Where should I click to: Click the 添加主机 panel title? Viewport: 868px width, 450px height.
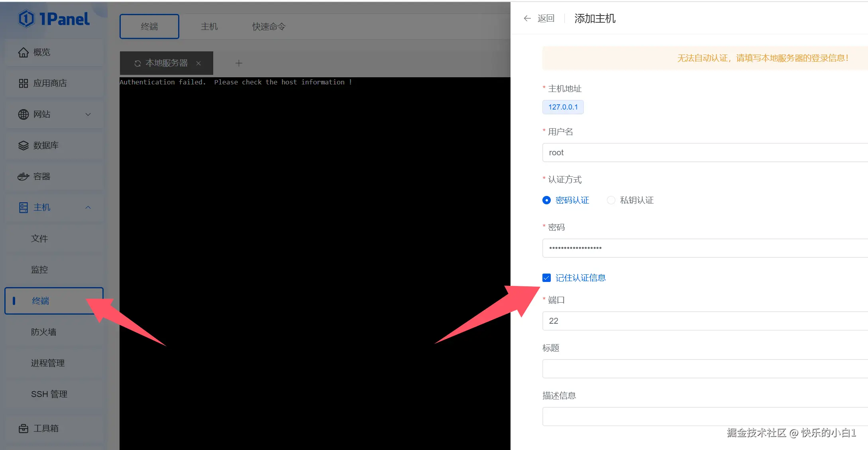point(595,18)
